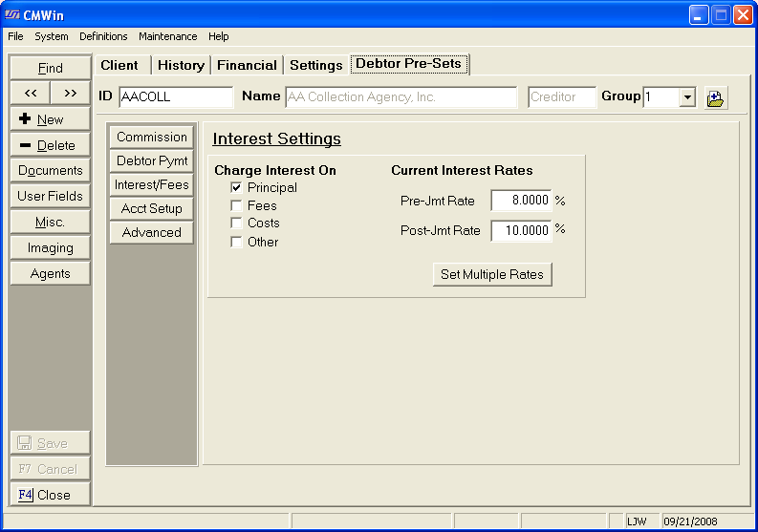Enable interest on Fees checkbox
Viewport: 758px width, 532px height.
(x=236, y=206)
